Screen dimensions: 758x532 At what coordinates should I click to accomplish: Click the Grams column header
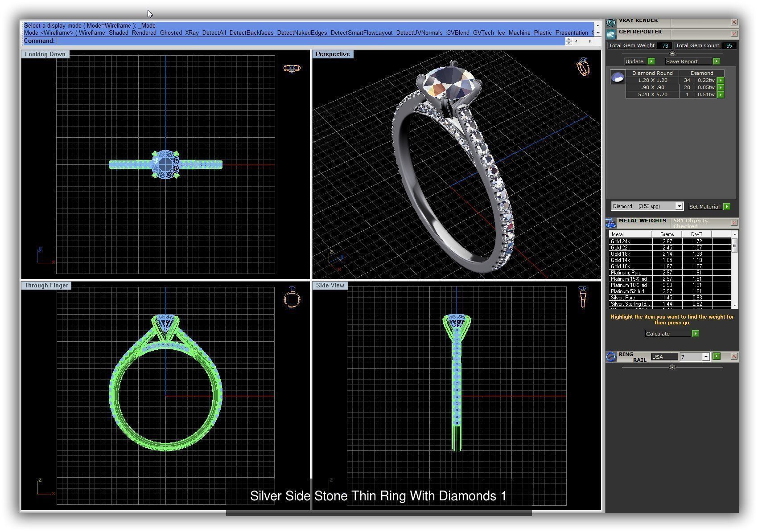pyautogui.click(x=667, y=234)
